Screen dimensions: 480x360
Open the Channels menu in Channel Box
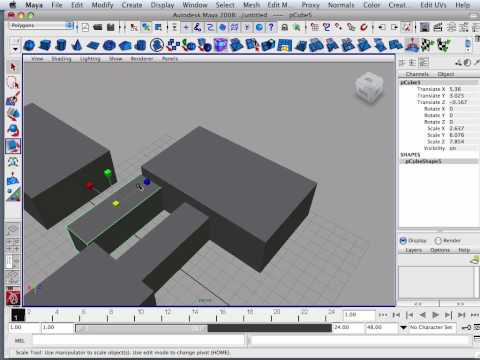(x=417, y=74)
